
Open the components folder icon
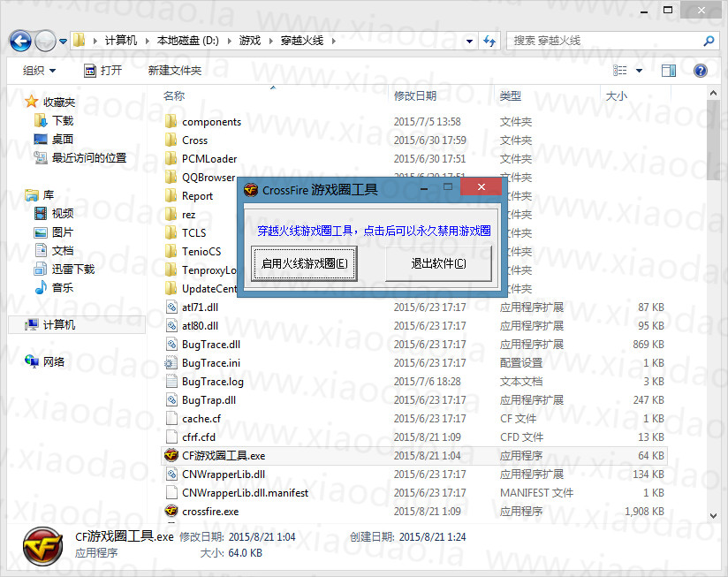tap(171, 122)
